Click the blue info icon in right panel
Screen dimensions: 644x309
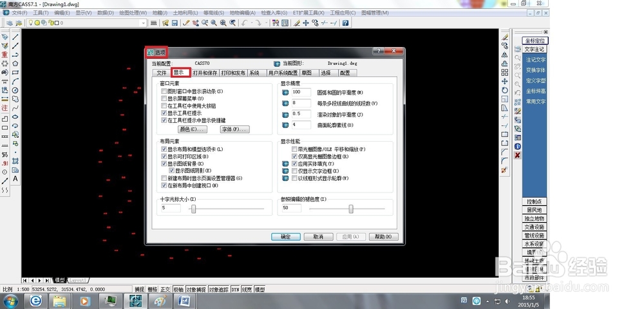coord(518,146)
